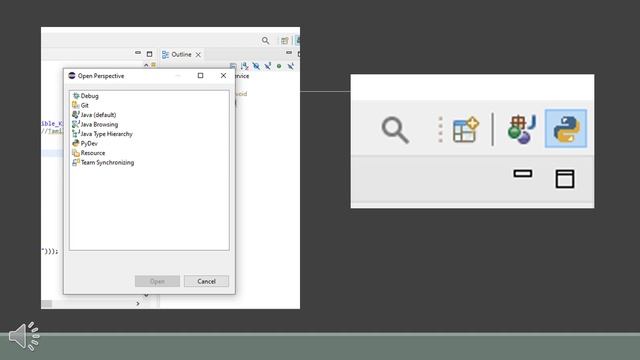Click enlarged minimize view icon
The height and width of the screenshot is (360, 640).
point(523,173)
